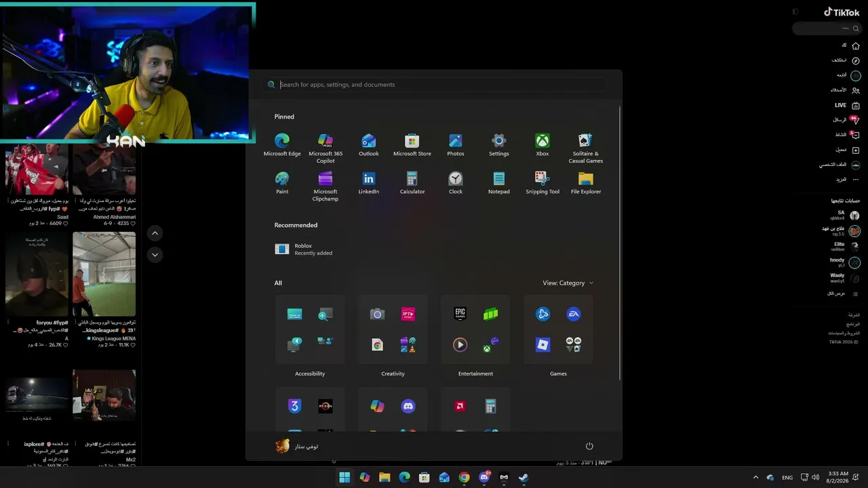Open TikTok messages (الرسائل) sidebar item

846,120
